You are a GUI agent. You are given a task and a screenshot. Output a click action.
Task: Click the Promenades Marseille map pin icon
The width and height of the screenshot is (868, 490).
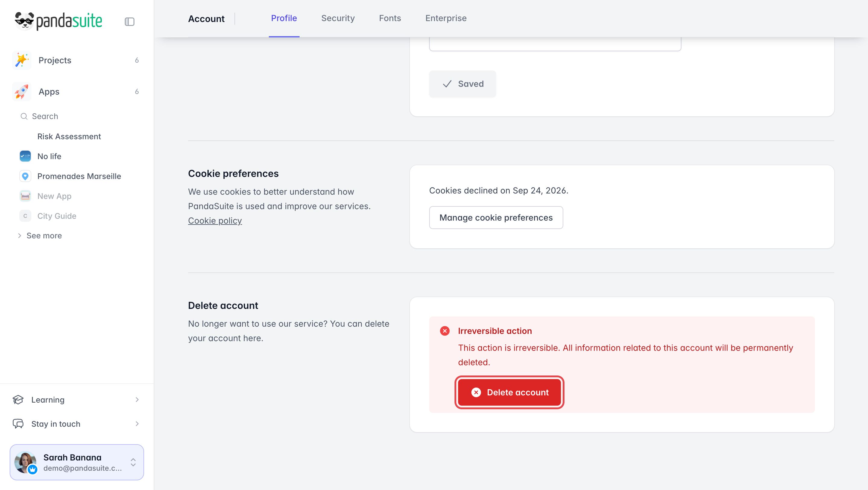(x=25, y=176)
